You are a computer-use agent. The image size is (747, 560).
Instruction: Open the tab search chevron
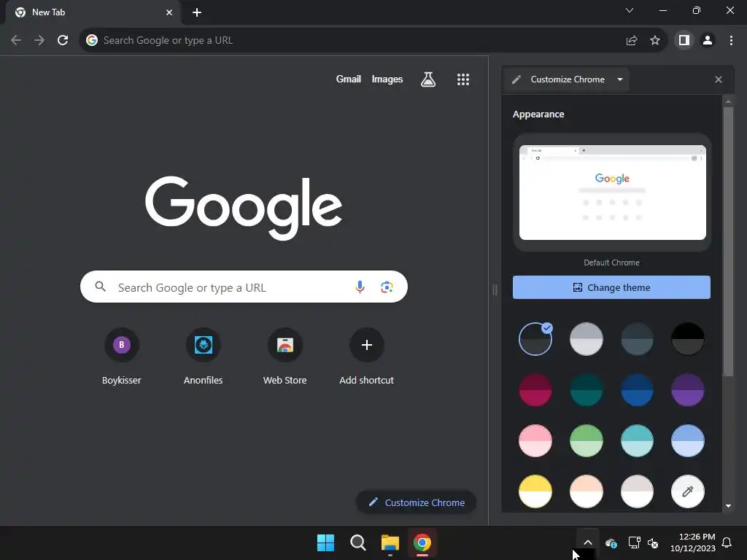630,10
